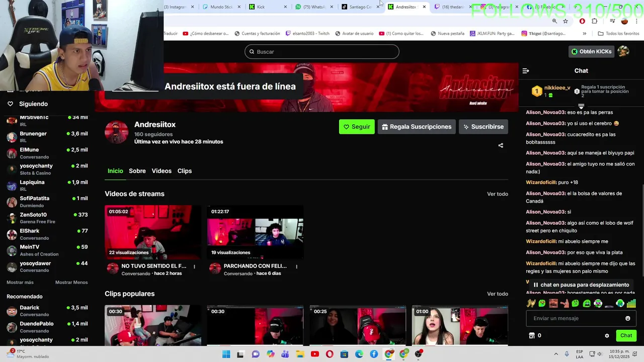The width and height of the screenshot is (644, 362).
Task: Open the chat shop icon
Action: pos(532,335)
